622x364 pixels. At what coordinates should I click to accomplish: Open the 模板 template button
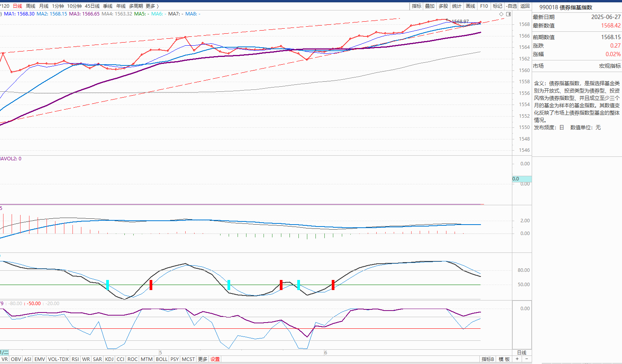(504, 359)
